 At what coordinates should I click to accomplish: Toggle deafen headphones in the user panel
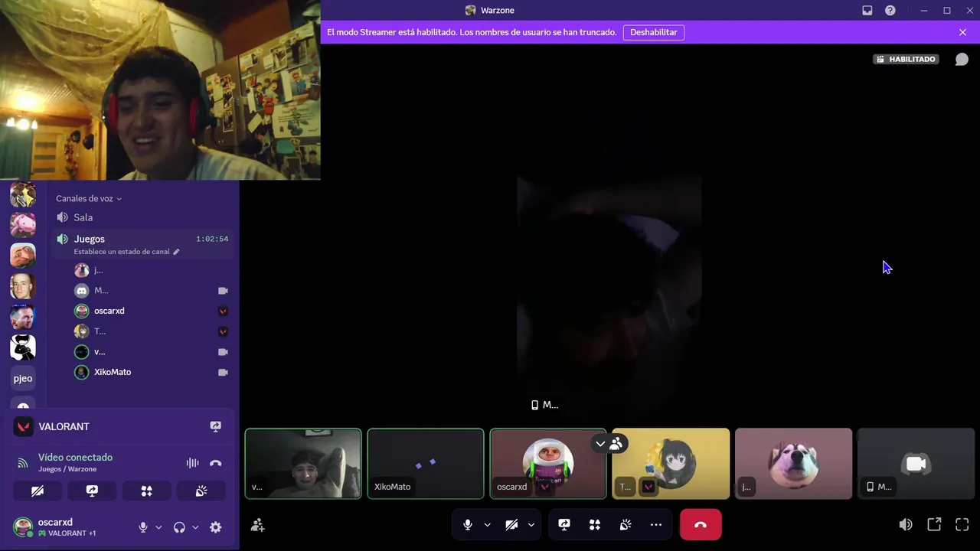(x=179, y=527)
